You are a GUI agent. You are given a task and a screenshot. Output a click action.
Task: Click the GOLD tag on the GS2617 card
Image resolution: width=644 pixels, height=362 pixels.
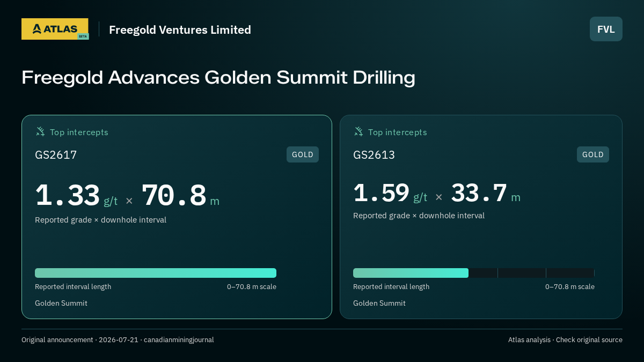(x=303, y=154)
